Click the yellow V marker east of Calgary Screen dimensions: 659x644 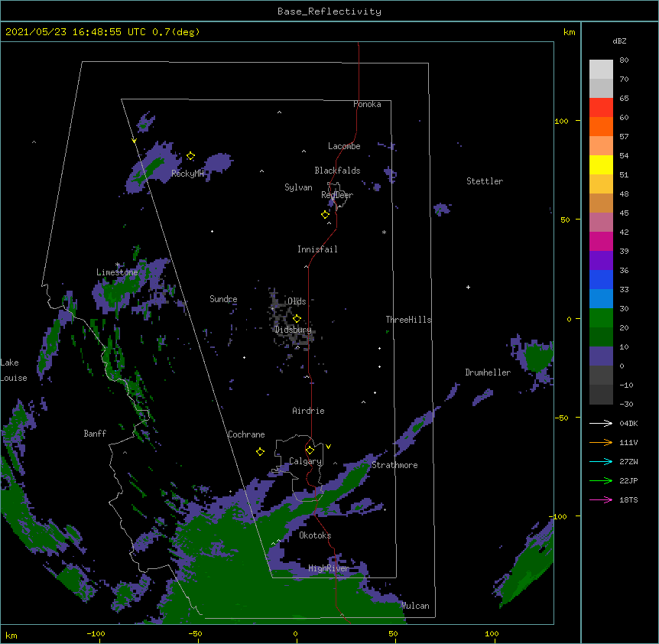pyautogui.click(x=328, y=447)
